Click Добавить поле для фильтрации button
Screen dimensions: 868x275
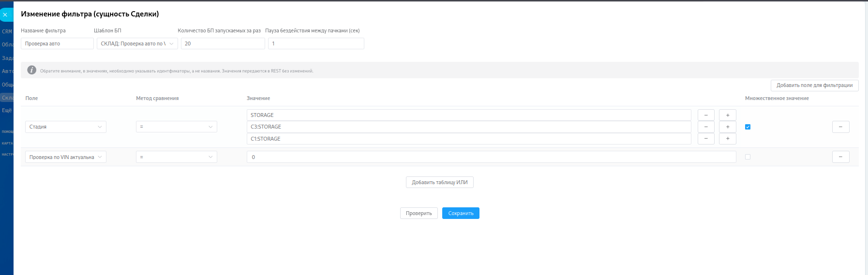(815, 85)
